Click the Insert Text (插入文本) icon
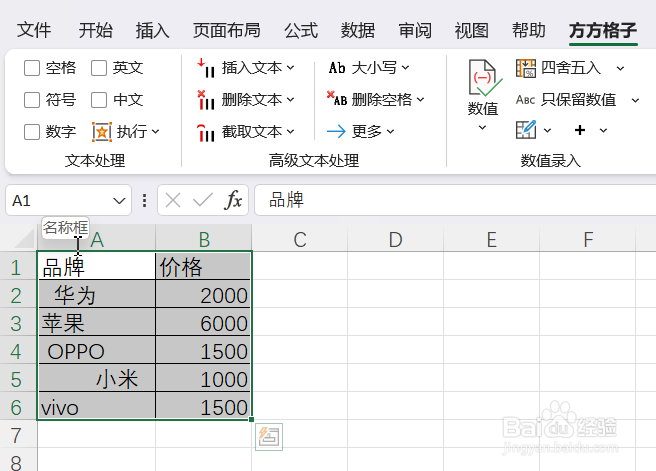This screenshot has height=471, width=656. point(206,68)
